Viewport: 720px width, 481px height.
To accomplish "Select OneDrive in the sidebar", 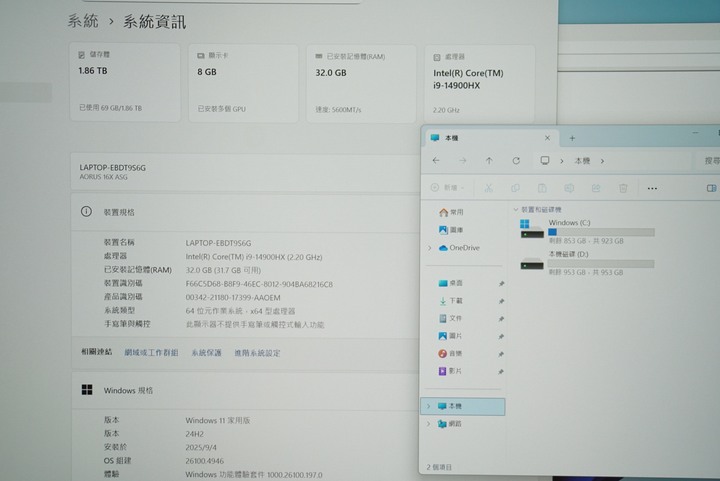I will [x=459, y=248].
